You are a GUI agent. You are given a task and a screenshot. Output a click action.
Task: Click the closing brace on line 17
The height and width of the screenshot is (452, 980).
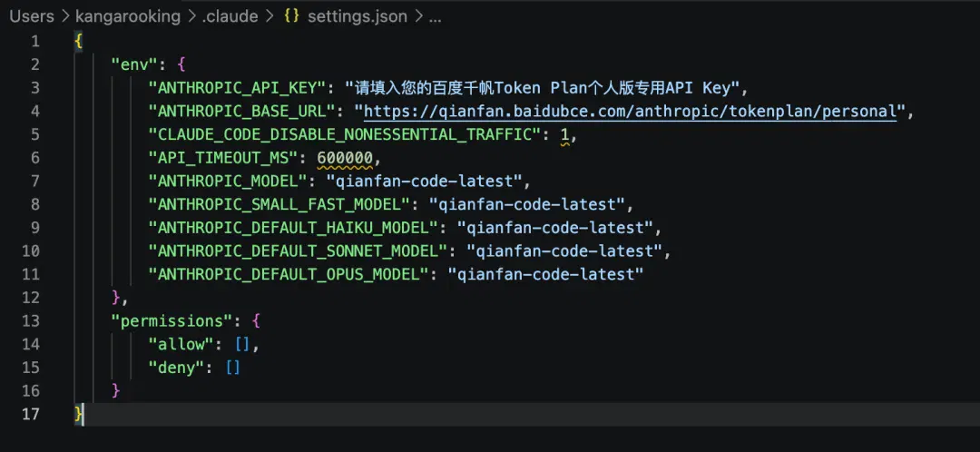(77, 414)
